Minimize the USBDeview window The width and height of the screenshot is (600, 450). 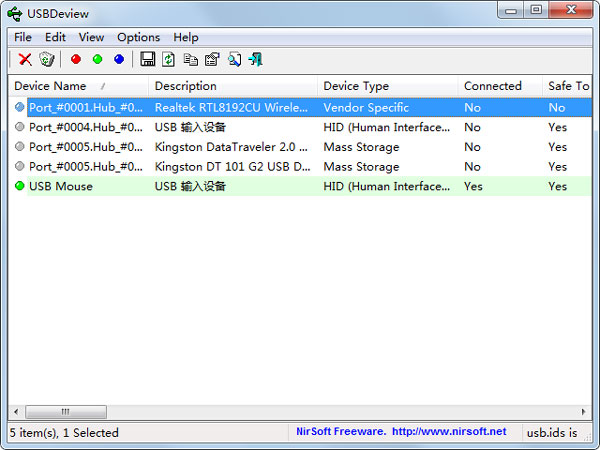pyautogui.click(x=511, y=10)
